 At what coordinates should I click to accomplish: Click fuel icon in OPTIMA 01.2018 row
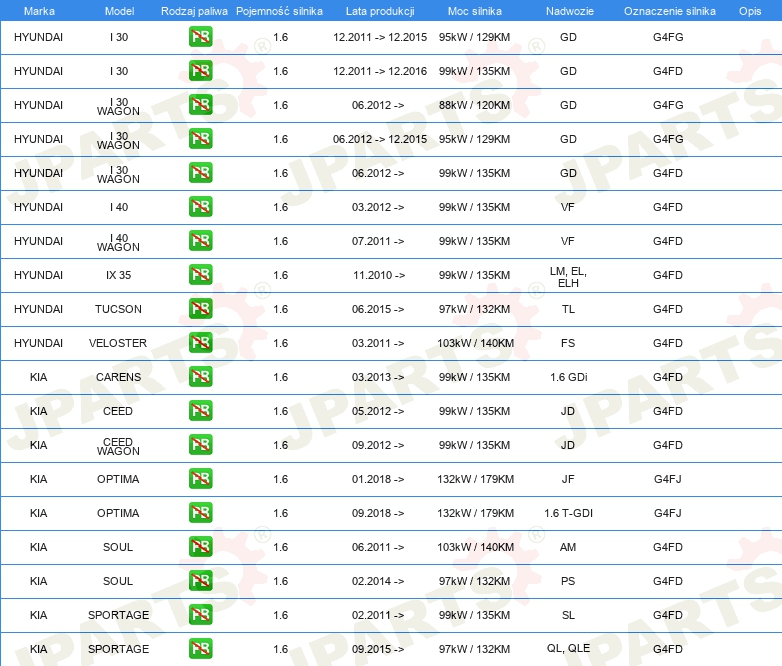pos(200,478)
